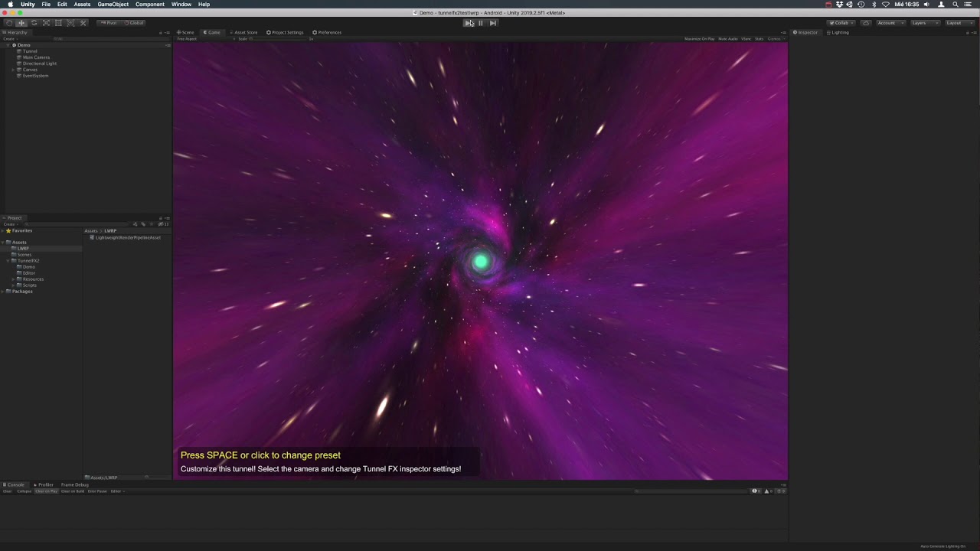Toggle Pivot/Center handle position
980x551 pixels.
(109, 23)
